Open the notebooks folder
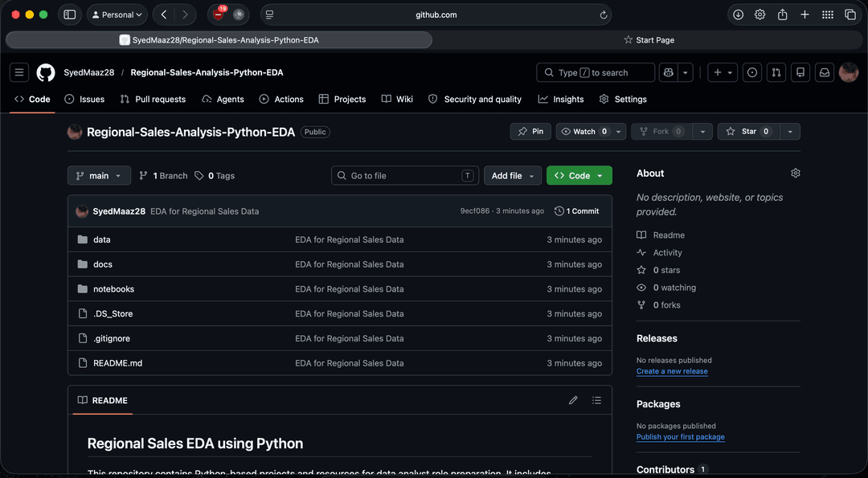868x478 pixels. point(113,288)
